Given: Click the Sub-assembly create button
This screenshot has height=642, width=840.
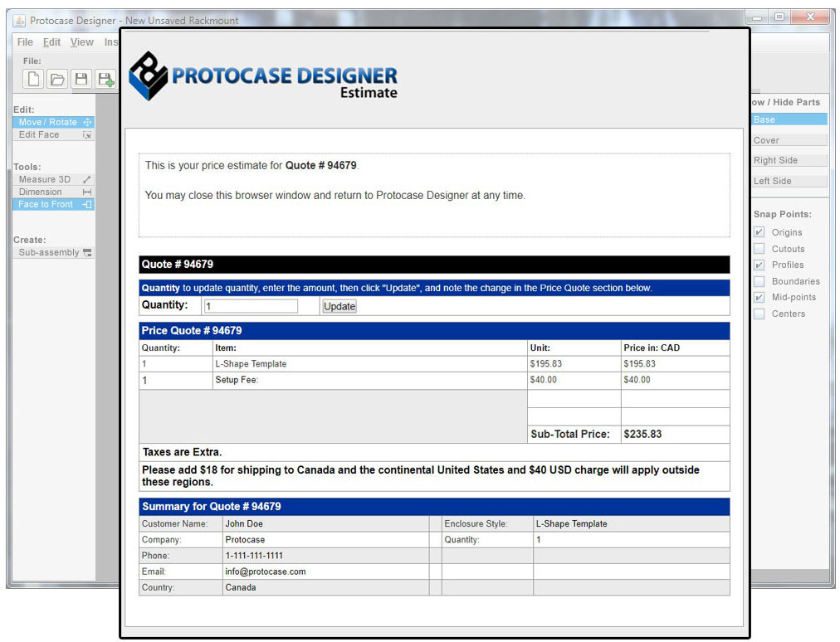Looking at the screenshot, I should point(54,253).
